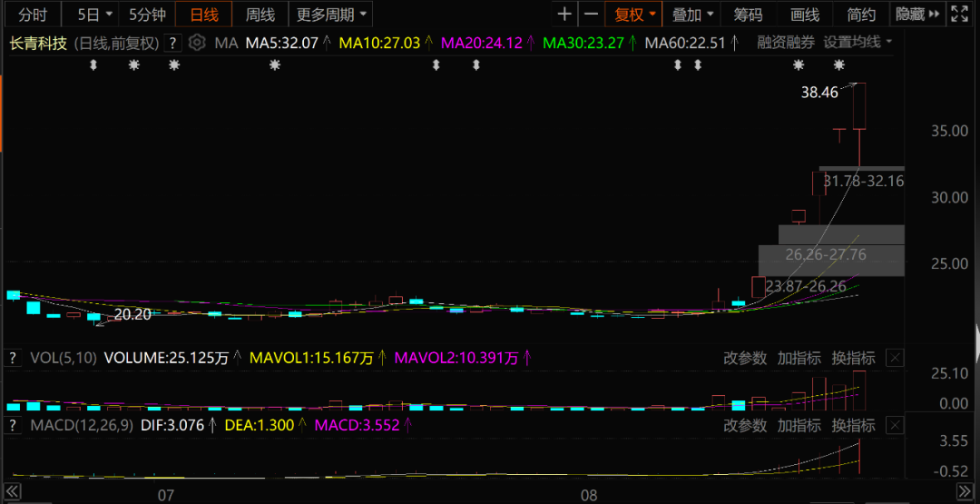
Task: Zoom in chart with plus icon
Action: click(564, 14)
